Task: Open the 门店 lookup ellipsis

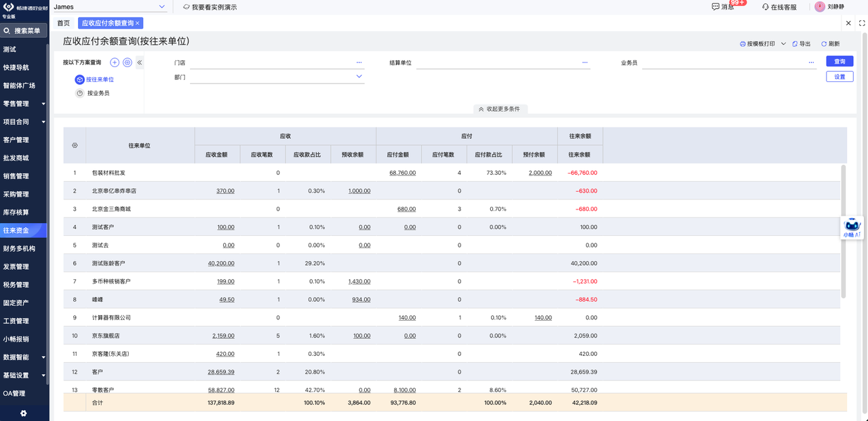Action: click(x=359, y=62)
